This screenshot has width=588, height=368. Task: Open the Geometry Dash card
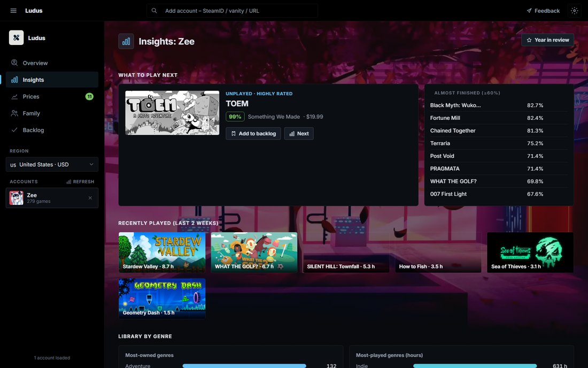click(x=162, y=298)
